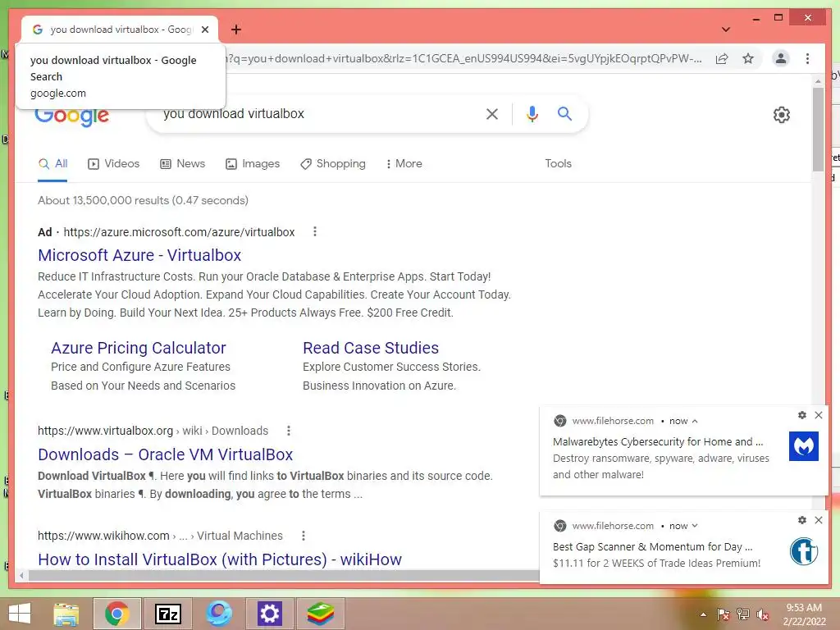The image size is (840, 630).
Task: Switch to the Videos tab
Action: tap(113, 163)
